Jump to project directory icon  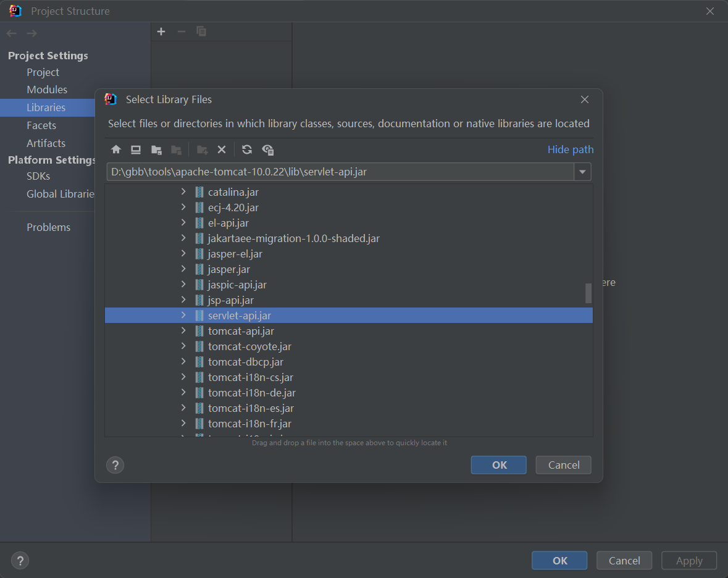pyautogui.click(x=156, y=149)
